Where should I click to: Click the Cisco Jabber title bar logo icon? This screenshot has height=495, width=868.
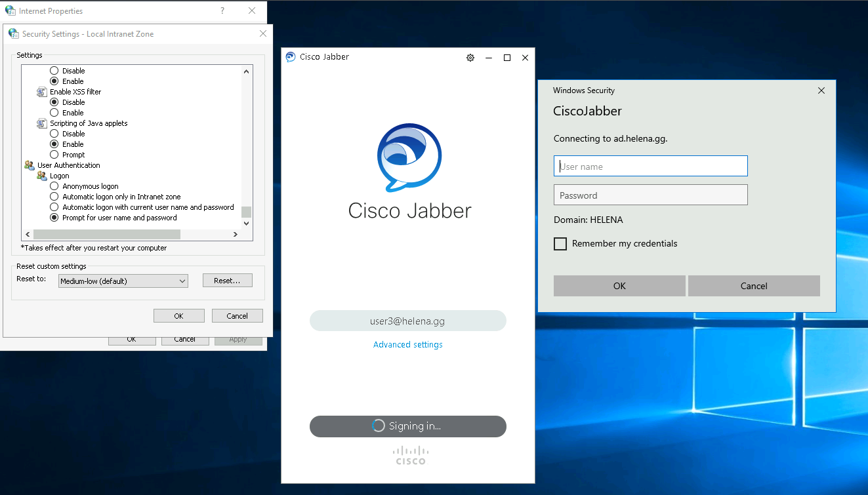(x=291, y=57)
